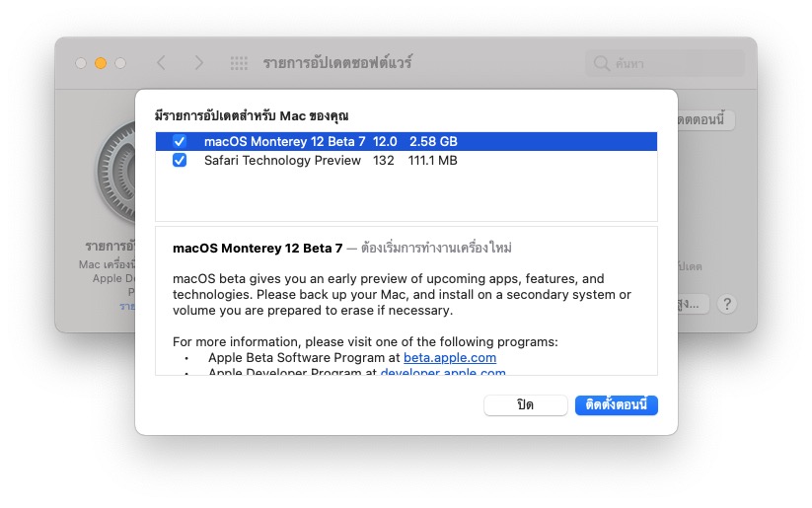Uncheck the macOS Monterey 12 Beta 7 checkbox
Viewport: 812px width, 508px height.
pos(180,142)
